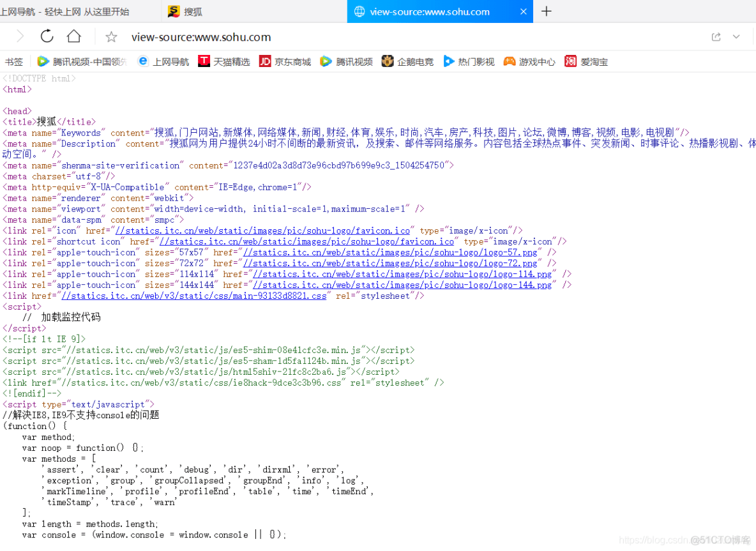
Task: Open the logo-57.png source link
Action: coord(390,253)
